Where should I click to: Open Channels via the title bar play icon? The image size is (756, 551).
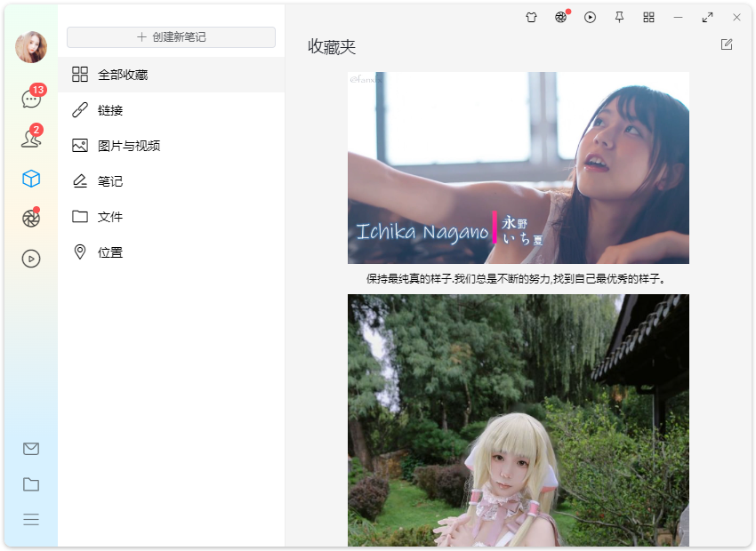coord(590,17)
